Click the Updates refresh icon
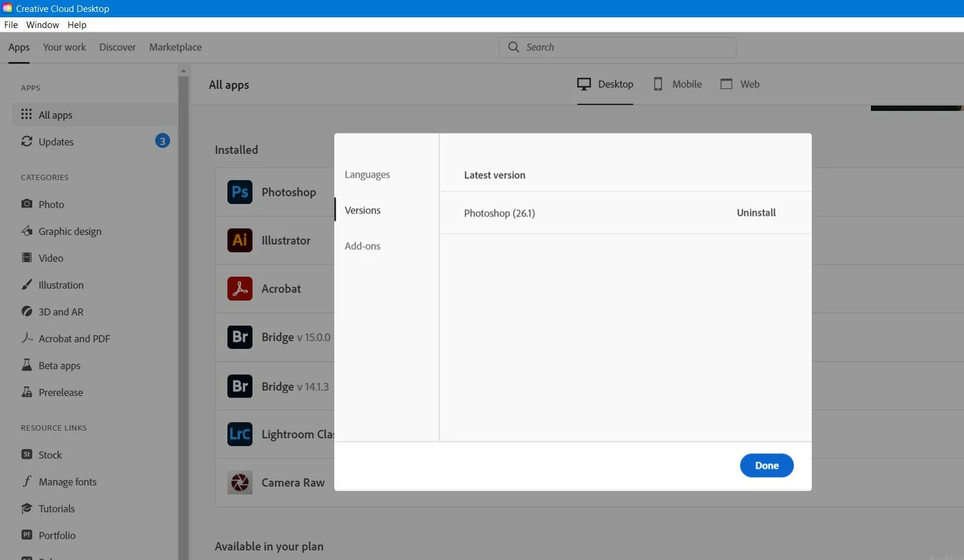 [x=27, y=141]
